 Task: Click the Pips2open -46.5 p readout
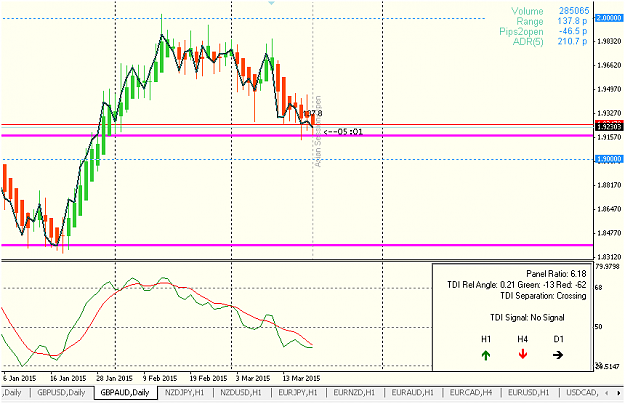click(543, 31)
